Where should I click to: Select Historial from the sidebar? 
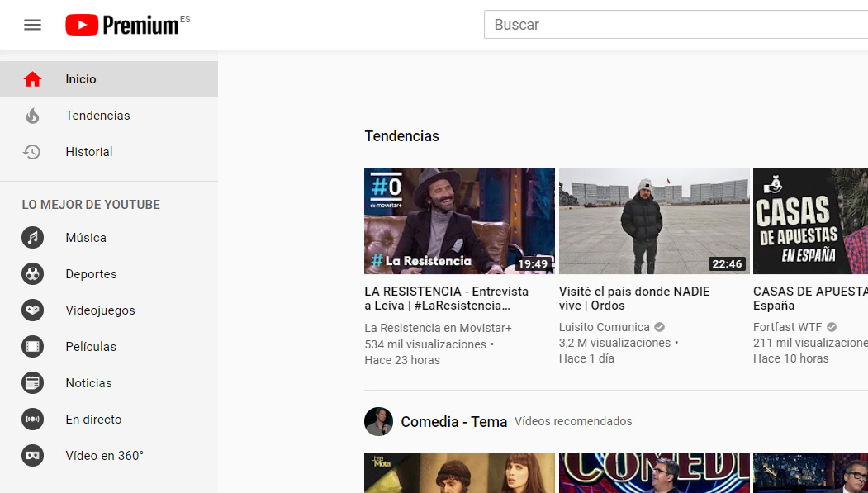pyautogui.click(x=89, y=151)
